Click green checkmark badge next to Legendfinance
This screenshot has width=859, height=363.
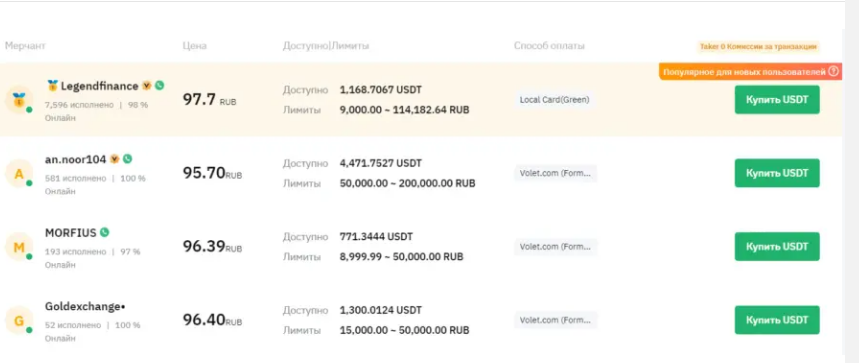(159, 85)
